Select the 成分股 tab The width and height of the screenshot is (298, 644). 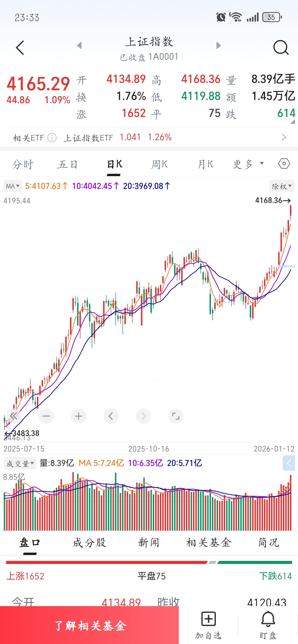point(89,543)
